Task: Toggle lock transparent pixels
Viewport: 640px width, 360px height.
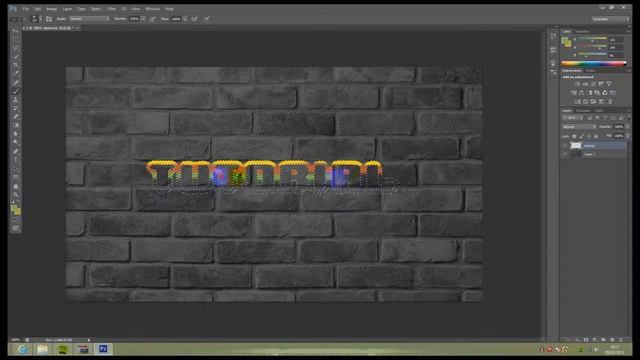Action: (574, 136)
